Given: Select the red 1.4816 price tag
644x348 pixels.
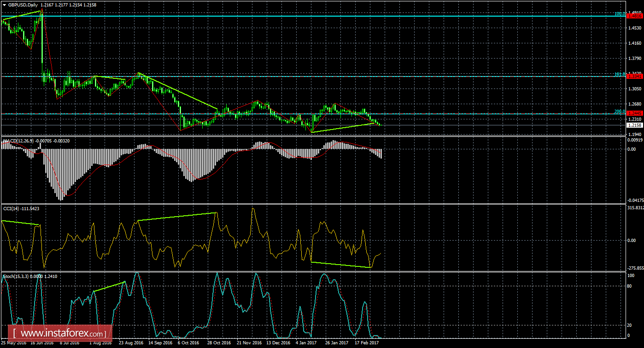Looking at the screenshot, I should [635, 16].
